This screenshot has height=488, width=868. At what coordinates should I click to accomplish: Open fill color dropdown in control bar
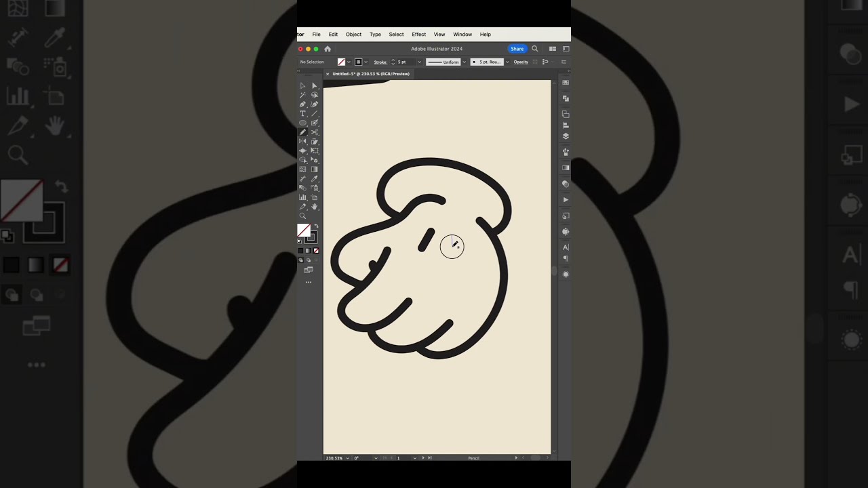click(349, 62)
